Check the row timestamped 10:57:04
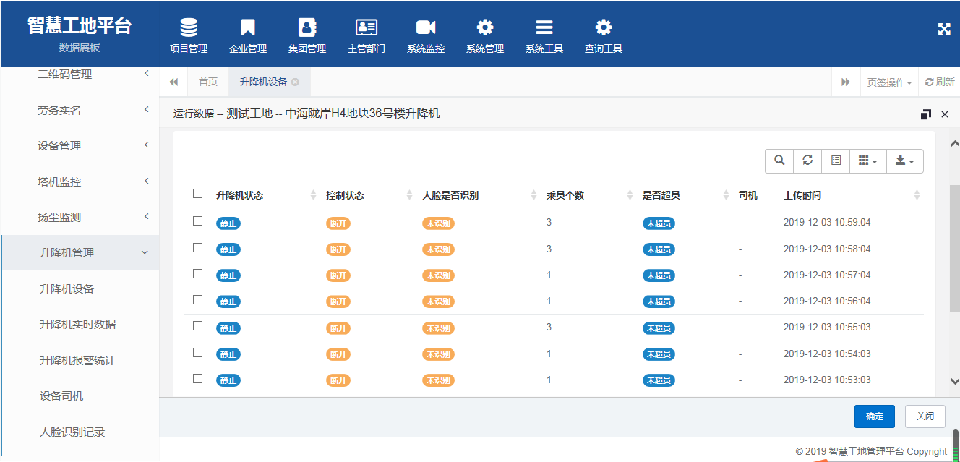 coord(197,274)
